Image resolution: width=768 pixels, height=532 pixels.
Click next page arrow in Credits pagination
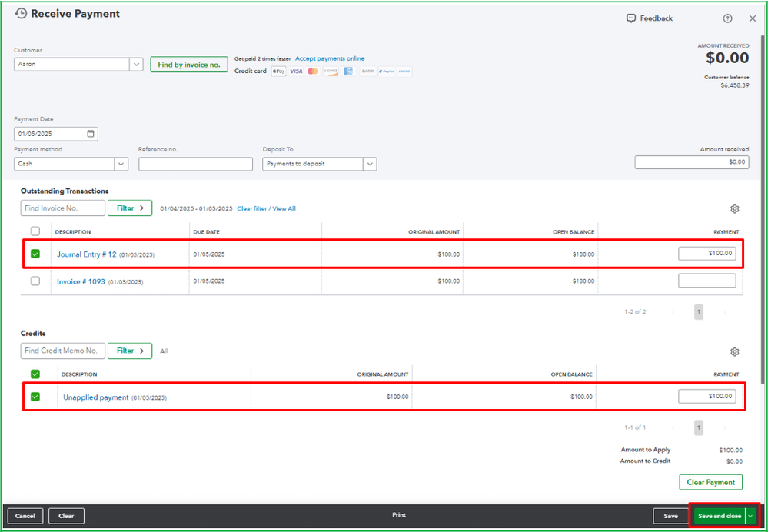[x=725, y=428]
